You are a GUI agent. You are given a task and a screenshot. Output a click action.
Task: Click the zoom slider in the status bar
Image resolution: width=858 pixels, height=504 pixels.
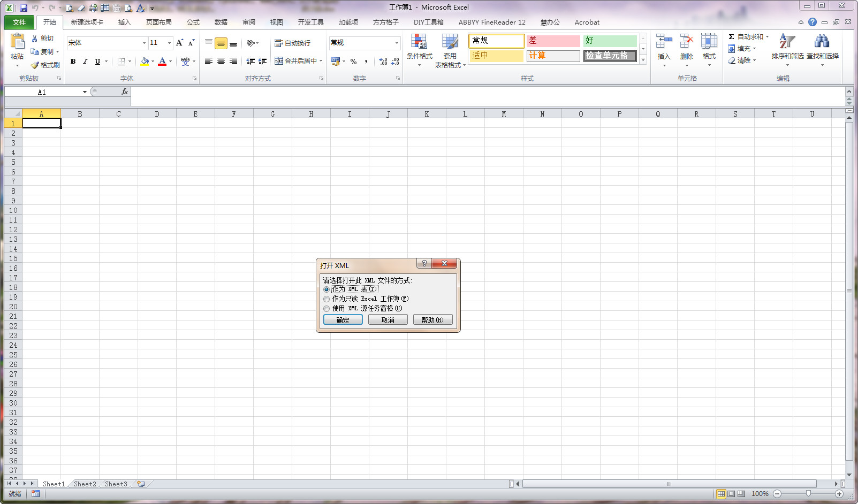[808, 494]
